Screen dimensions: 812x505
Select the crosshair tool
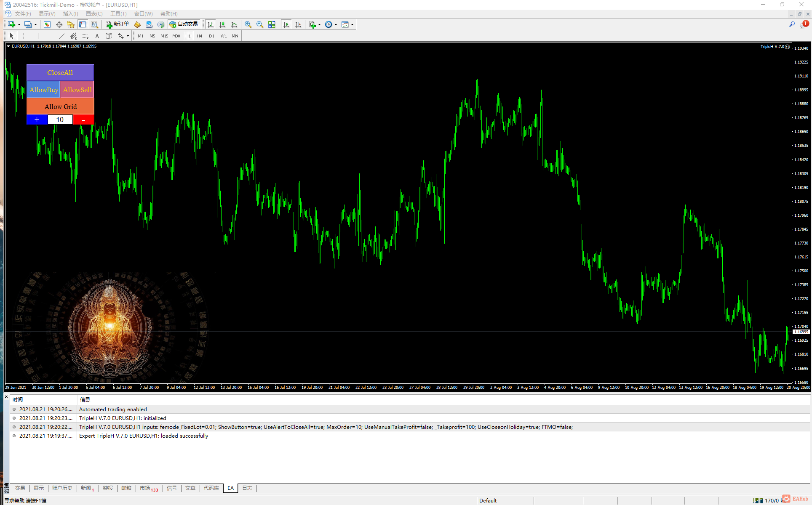(24, 36)
